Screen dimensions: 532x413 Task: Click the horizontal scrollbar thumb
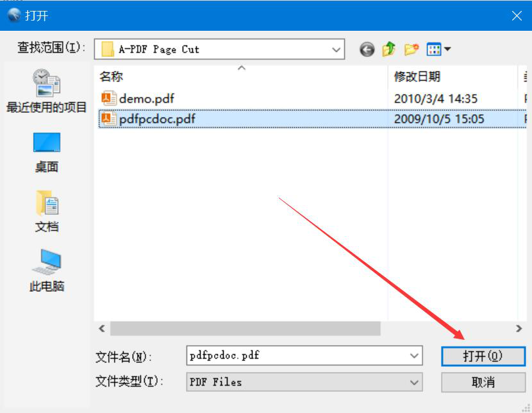click(245, 328)
